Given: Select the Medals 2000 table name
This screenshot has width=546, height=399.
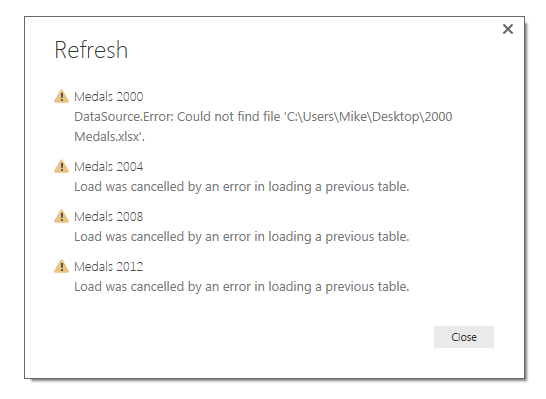Looking at the screenshot, I should pyautogui.click(x=109, y=96).
